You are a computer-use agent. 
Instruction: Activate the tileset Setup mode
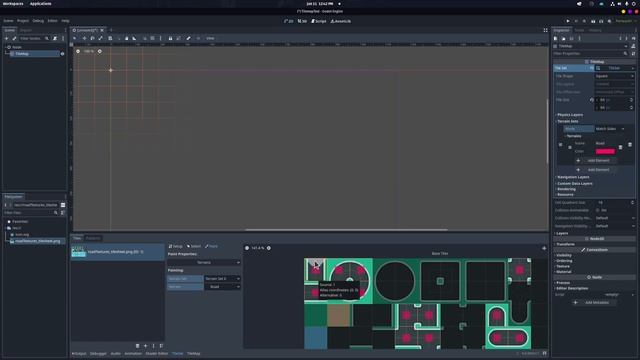[x=176, y=246]
